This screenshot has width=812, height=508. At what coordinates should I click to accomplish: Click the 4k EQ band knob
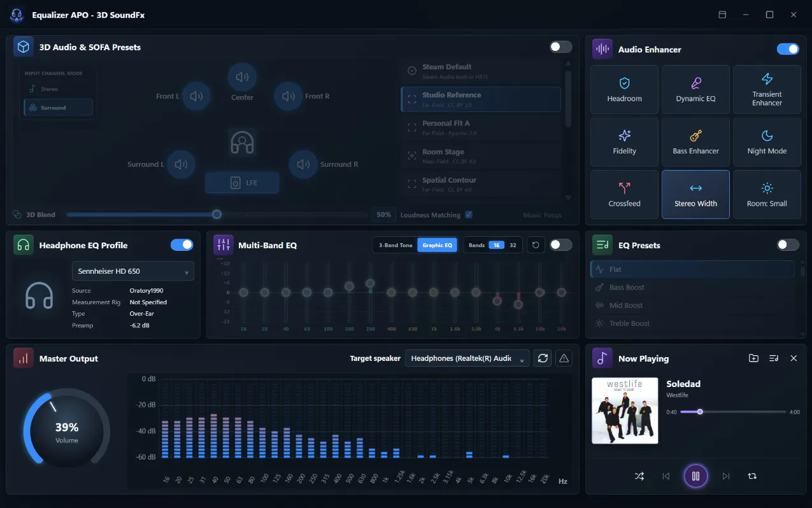pos(497,300)
